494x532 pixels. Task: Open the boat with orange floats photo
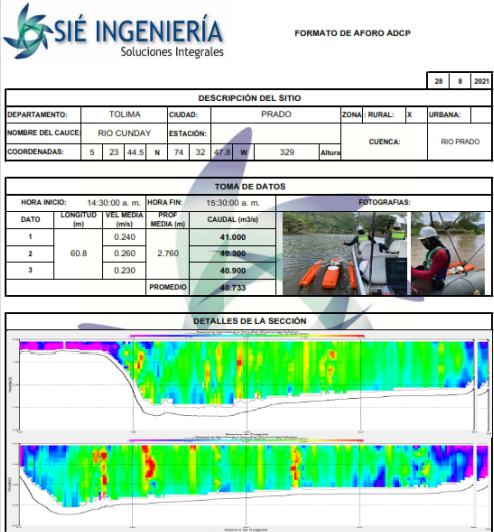[345, 253]
